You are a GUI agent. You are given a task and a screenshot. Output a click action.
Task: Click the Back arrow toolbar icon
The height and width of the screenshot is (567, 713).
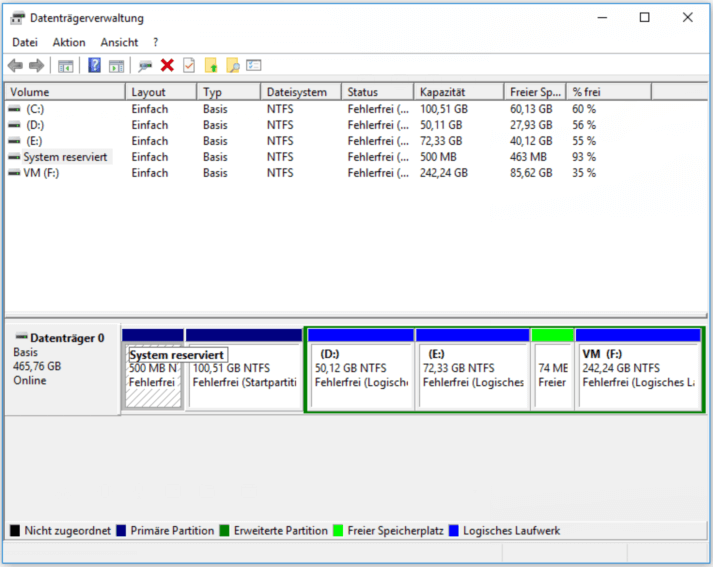pos(15,65)
